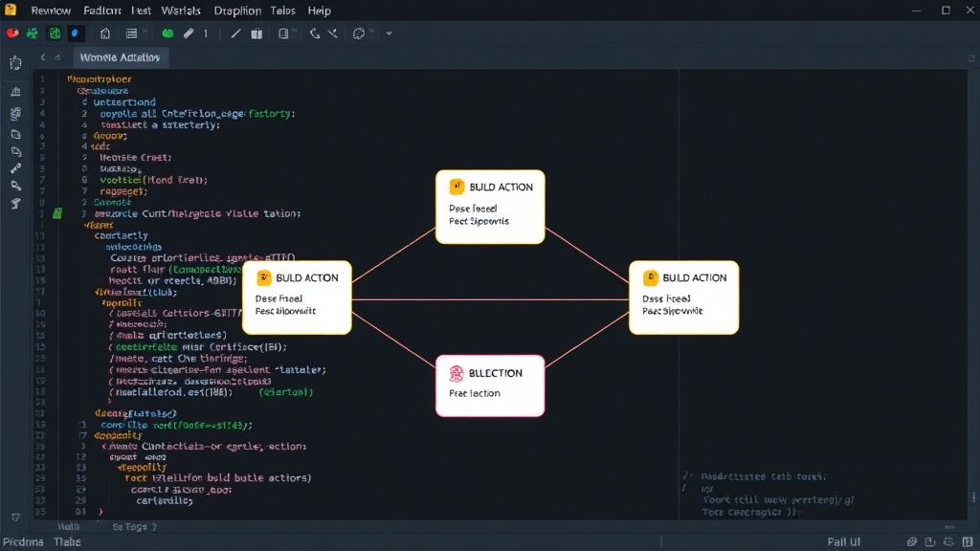Click the top BUILD ACTION diagram node
980x551 pixels.
pyautogui.click(x=490, y=207)
